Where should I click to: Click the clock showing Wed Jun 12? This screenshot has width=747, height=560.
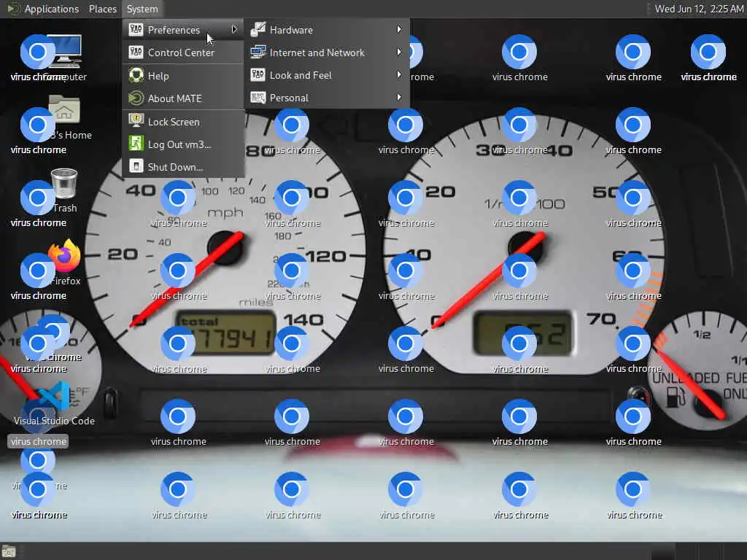tap(698, 9)
